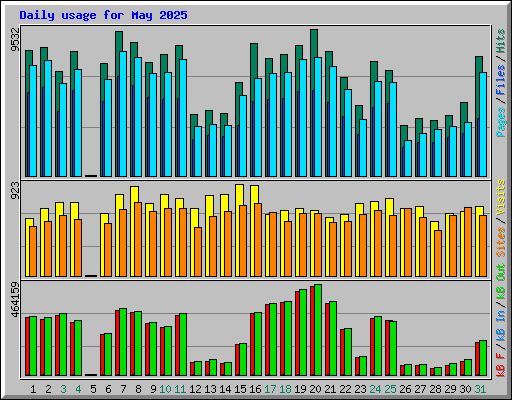Image resolution: width=512 pixels, height=400 pixels.
Task: Click the "kB In" legend label
Action: click(x=501, y=325)
